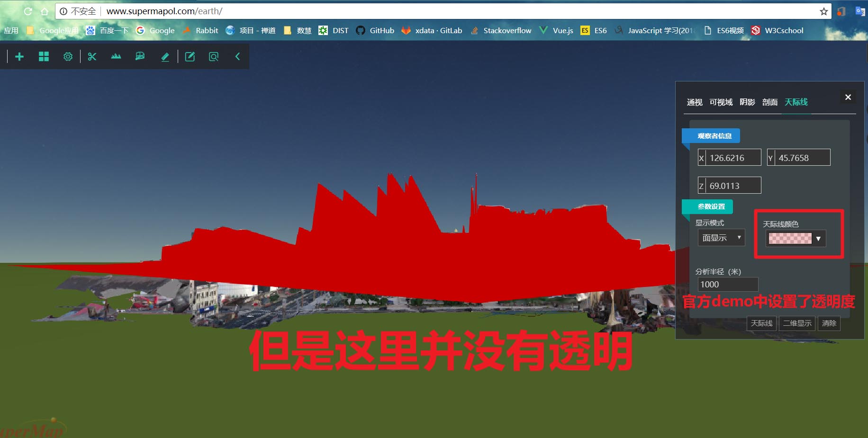Screen dimensions: 868x438
Task: Open the 显示模式 dropdown showing 面显示
Action: point(721,238)
